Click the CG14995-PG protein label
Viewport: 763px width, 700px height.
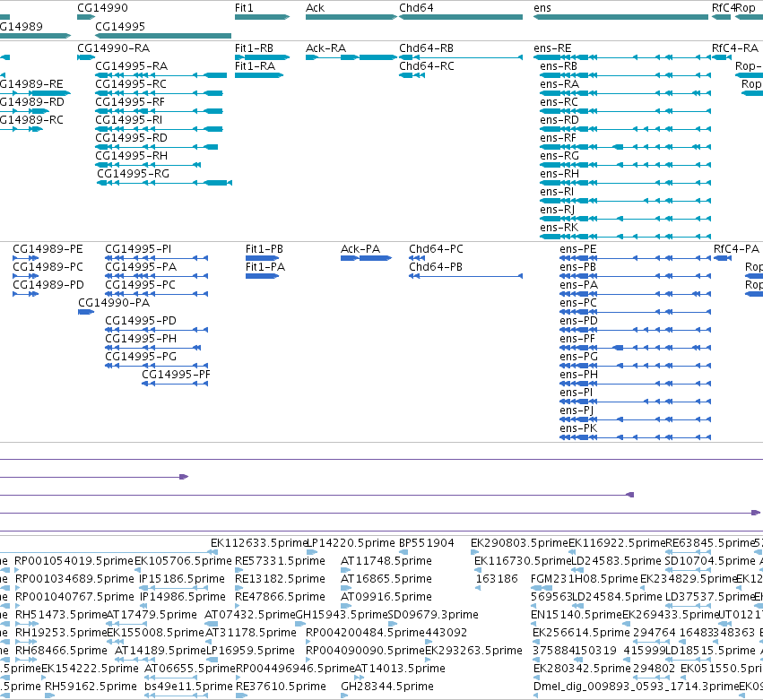click(x=141, y=357)
